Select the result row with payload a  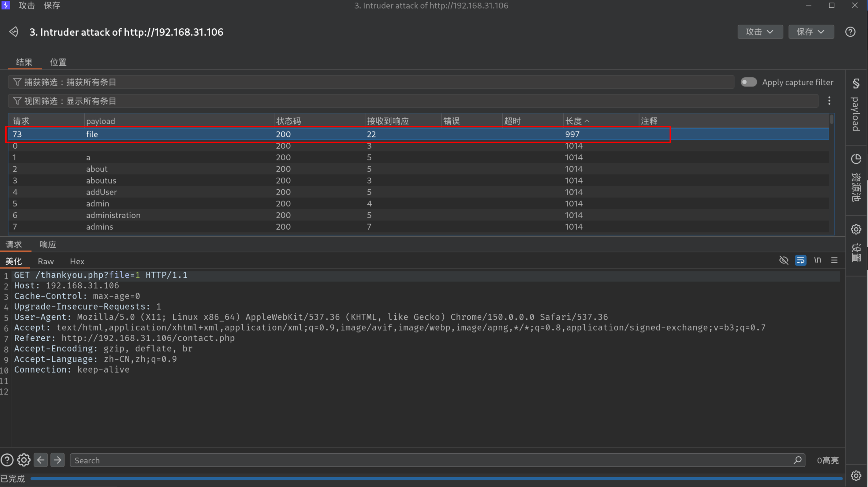[x=419, y=157]
